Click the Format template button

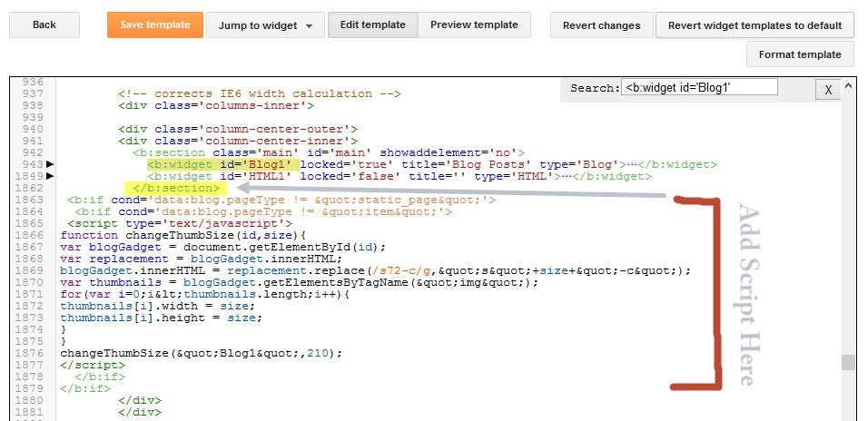(x=800, y=54)
